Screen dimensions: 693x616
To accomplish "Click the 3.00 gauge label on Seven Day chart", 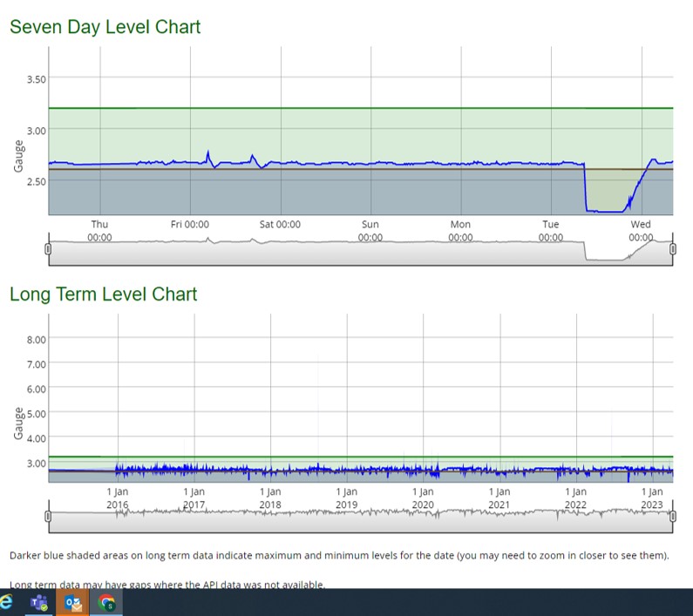I will click(x=37, y=131).
